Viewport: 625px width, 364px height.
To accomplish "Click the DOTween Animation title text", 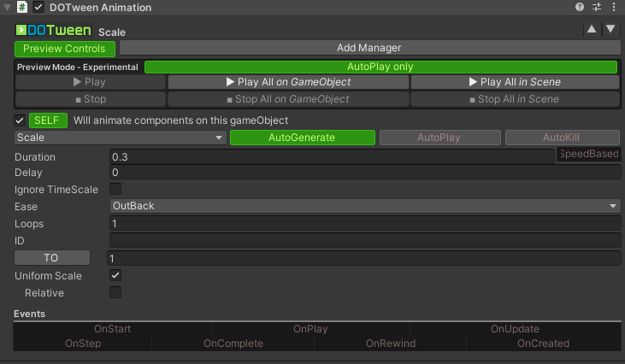I will click(x=100, y=8).
